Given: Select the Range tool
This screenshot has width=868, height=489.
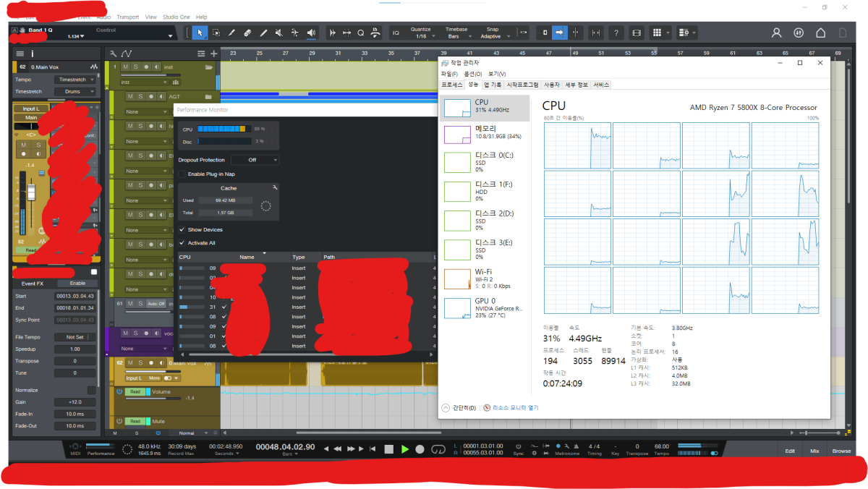Looking at the screenshot, I should point(216,33).
